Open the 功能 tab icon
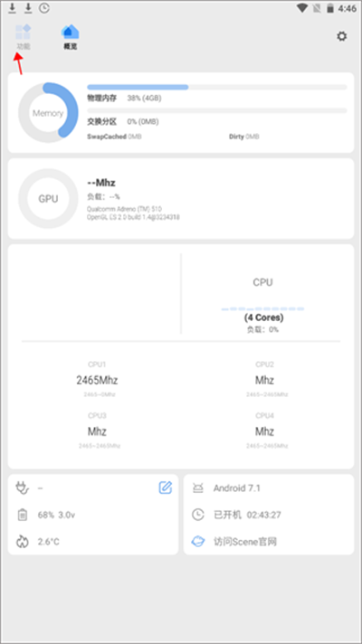This screenshot has height=644, width=362. pyautogui.click(x=24, y=33)
